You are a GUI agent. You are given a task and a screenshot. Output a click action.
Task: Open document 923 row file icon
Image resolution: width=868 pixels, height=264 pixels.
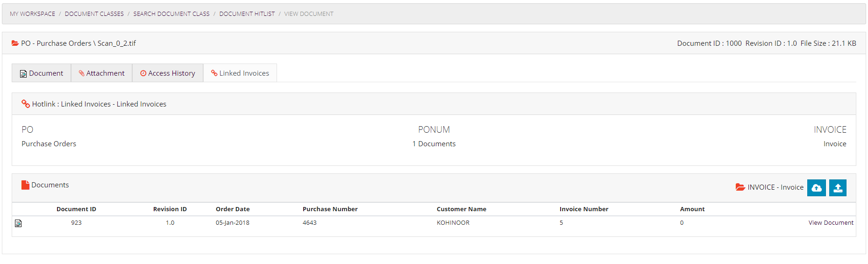click(x=18, y=223)
